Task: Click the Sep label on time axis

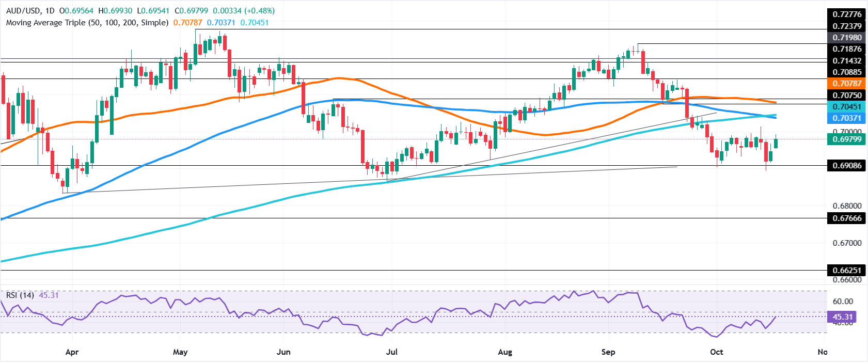Action: click(608, 352)
